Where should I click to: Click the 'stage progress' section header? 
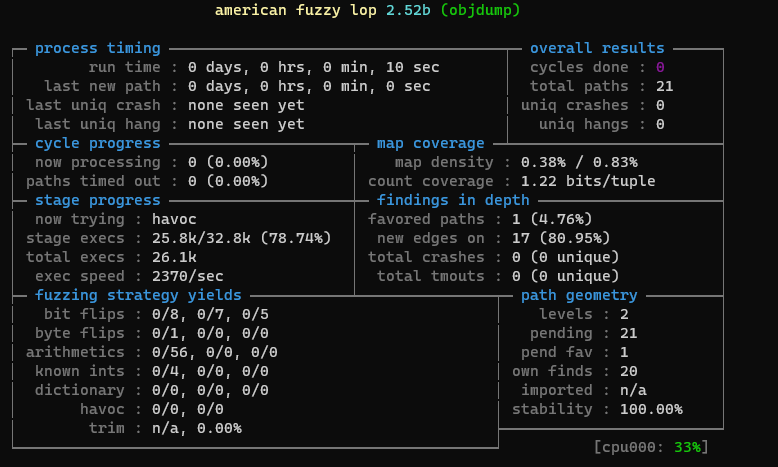point(98,200)
